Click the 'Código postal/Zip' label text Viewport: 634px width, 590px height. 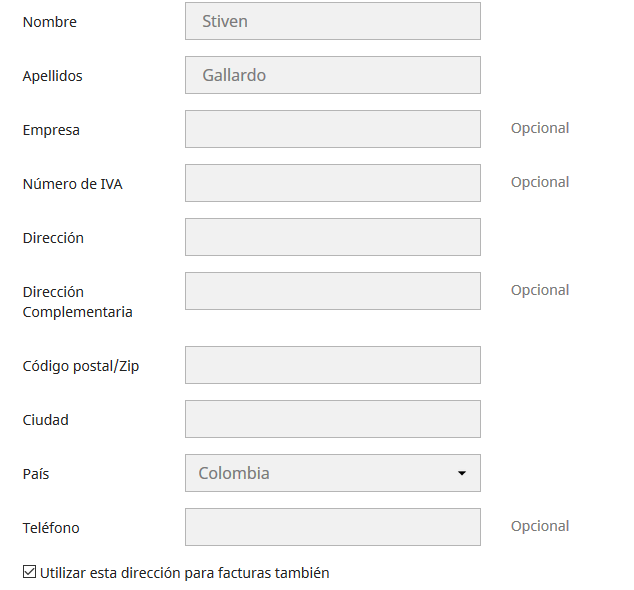[81, 366]
